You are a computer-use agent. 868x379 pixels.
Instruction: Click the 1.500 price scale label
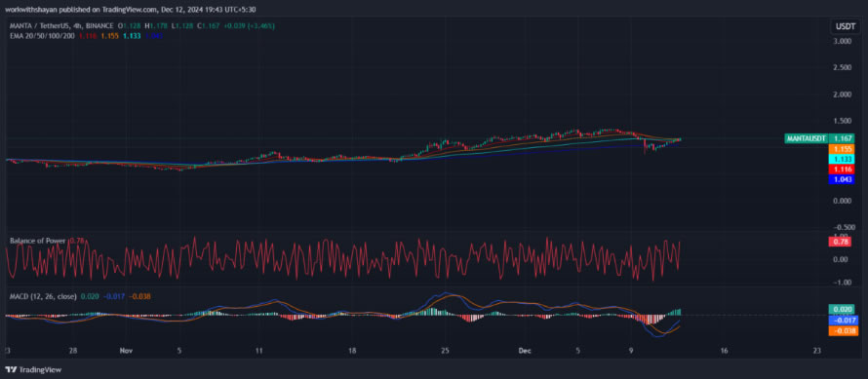click(x=842, y=121)
